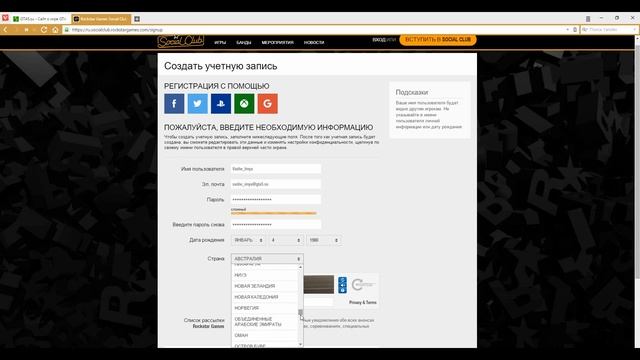The height and width of the screenshot is (360, 640).
Task: Click the username input field
Action: pyautogui.click(x=276, y=169)
